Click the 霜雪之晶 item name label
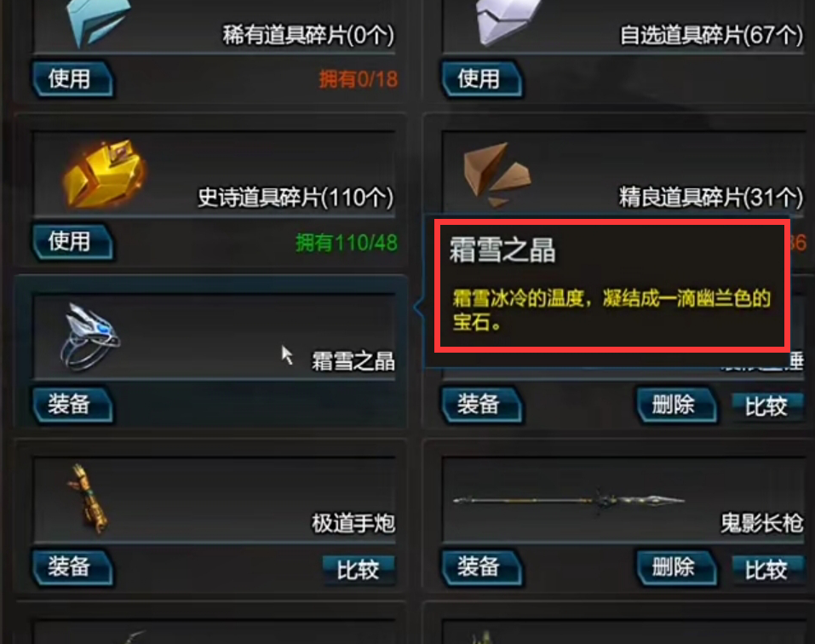Image resolution: width=815 pixels, height=644 pixels. (353, 361)
